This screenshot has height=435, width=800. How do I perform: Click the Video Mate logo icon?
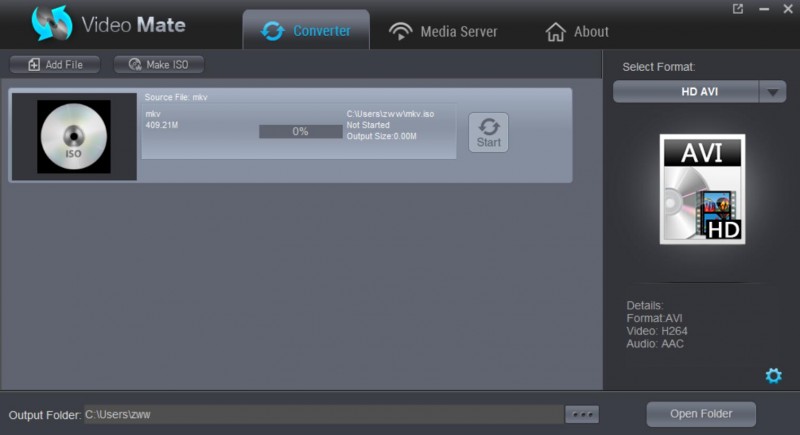[x=51, y=24]
